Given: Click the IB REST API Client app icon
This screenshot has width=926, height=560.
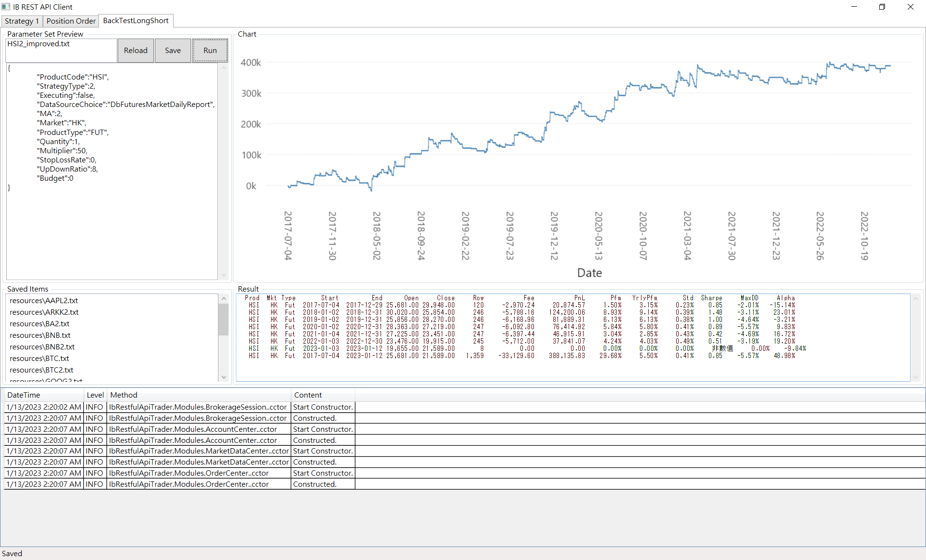Looking at the screenshot, I should [x=6, y=7].
